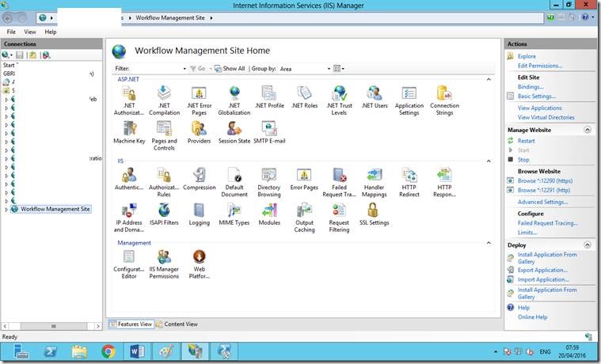This screenshot has width=601, height=364.
Task: Collapse the Management group
Action: tap(489, 243)
